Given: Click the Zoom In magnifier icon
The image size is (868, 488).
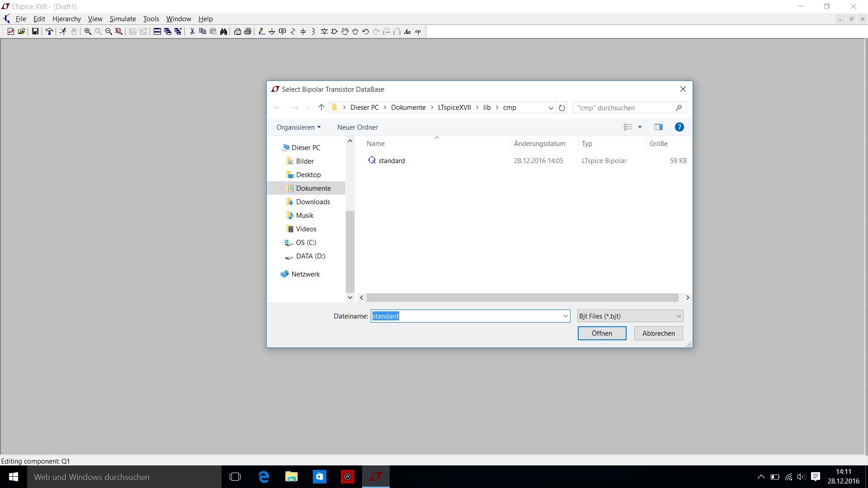Looking at the screenshot, I should tap(88, 32).
